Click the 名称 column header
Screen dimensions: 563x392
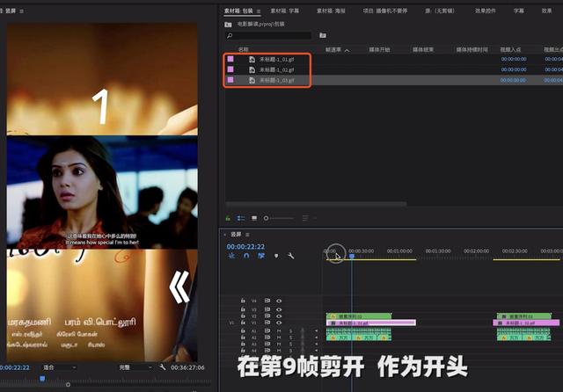(x=243, y=49)
